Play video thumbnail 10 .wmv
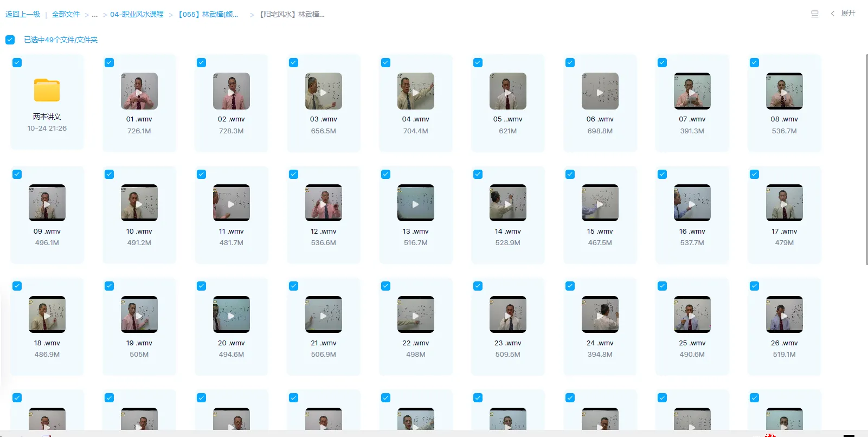The width and height of the screenshot is (868, 437). tap(139, 203)
